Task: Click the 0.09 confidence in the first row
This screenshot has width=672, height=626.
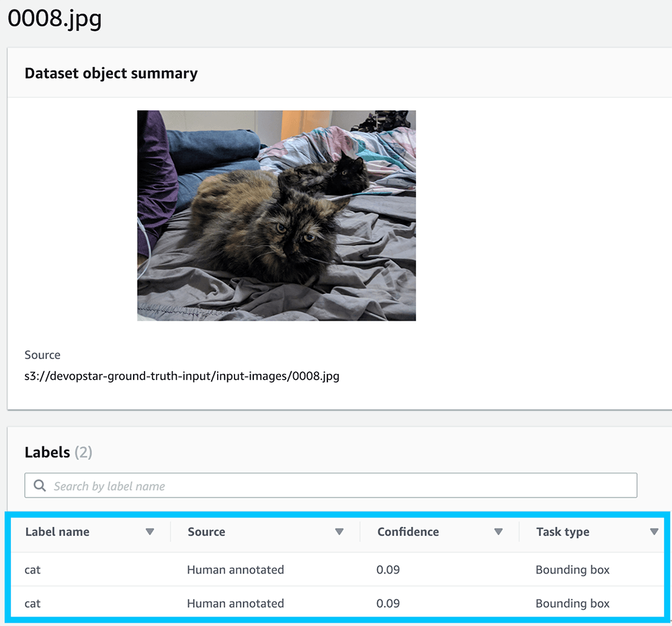Action: point(388,570)
